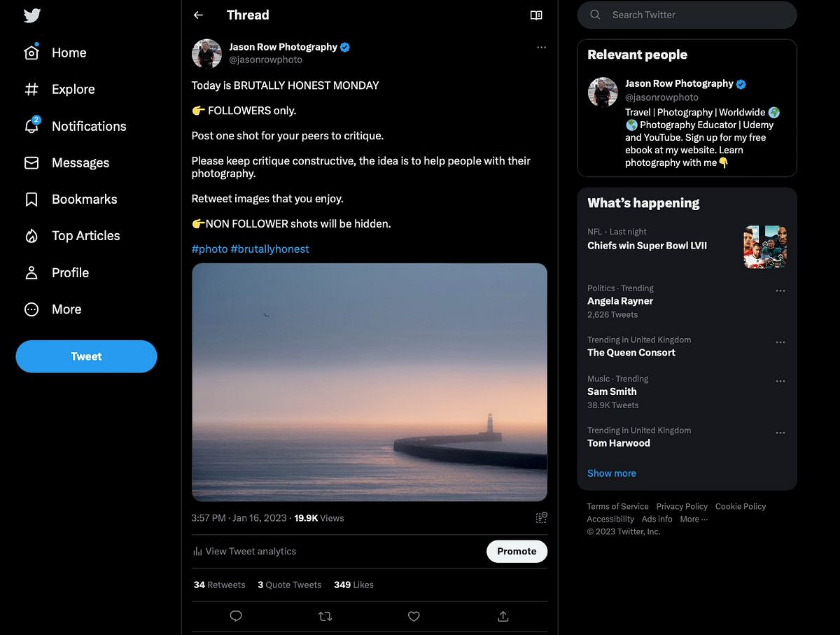Retweet using the retweet icon
Image resolution: width=840 pixels, height=635 pixels.
pyautogui.click(x=325, y=616)
